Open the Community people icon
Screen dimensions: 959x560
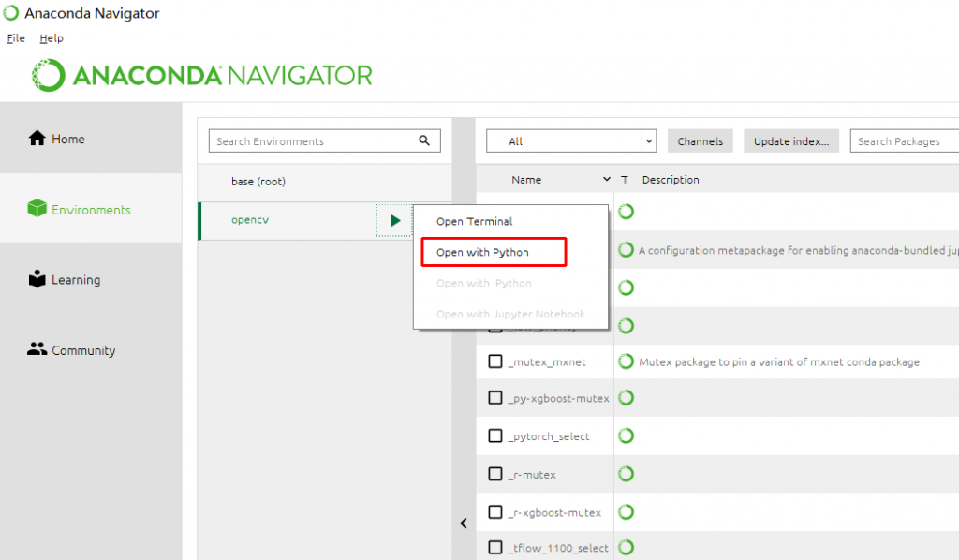[37, 349]
